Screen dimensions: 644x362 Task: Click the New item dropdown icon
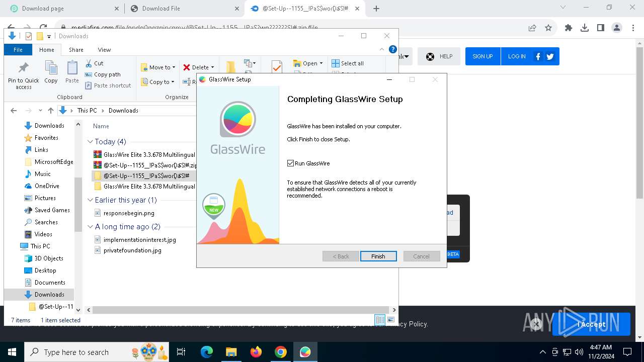pos(250,63)
